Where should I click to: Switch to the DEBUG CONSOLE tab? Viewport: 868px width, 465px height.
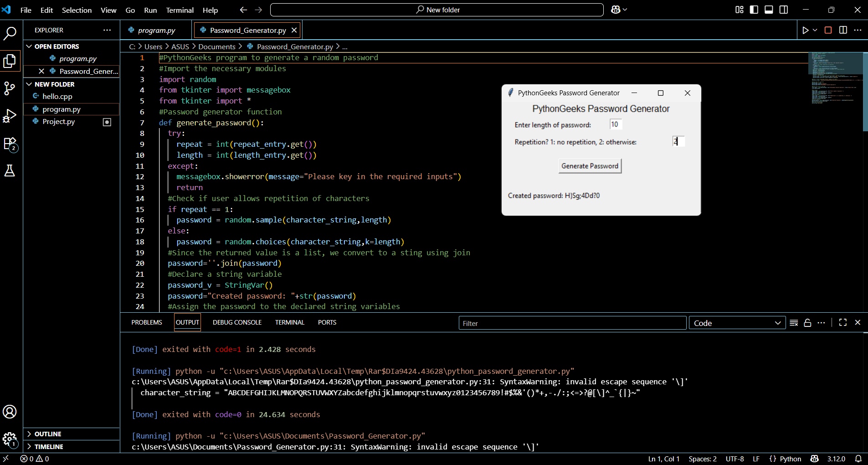pyautogui.click(x=237, y=322)
